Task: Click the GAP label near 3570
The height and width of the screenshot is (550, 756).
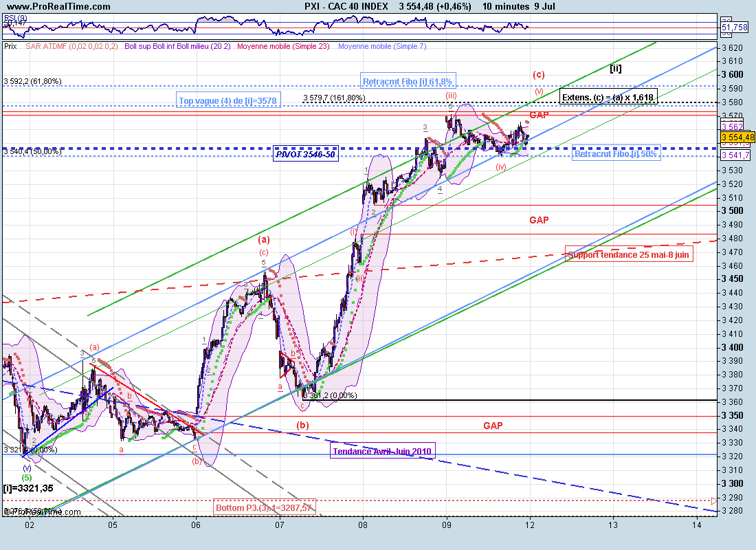Action: pyautogui.click(x=539, y=115)
